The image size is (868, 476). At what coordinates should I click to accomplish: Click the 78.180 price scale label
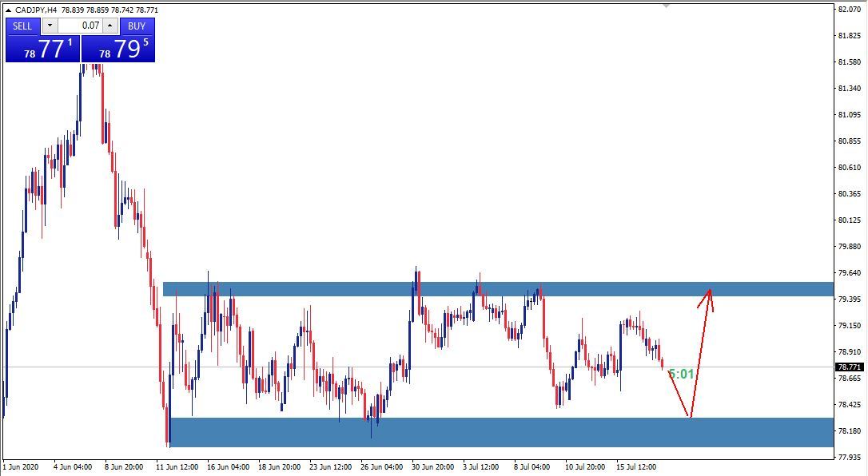click(849, 430)
